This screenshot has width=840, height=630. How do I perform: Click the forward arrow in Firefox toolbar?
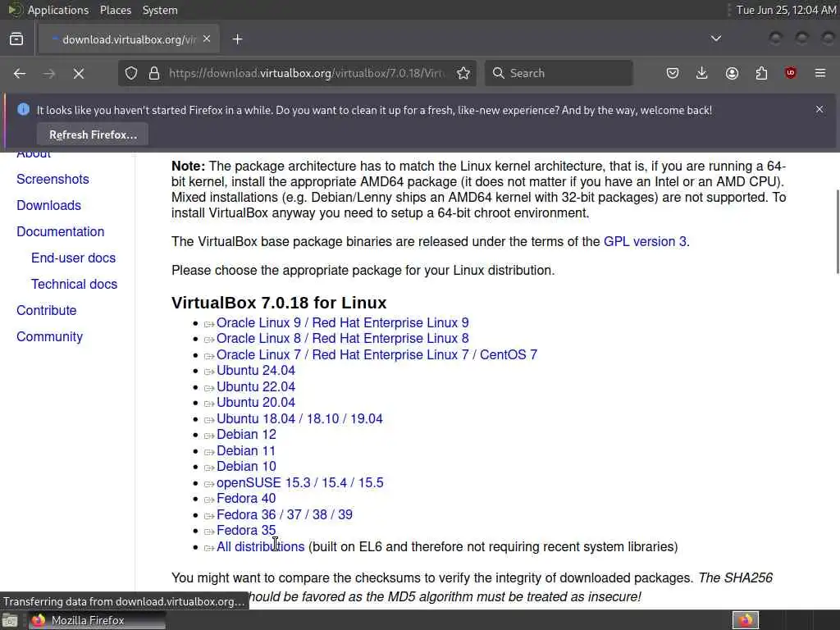(49, 73)
